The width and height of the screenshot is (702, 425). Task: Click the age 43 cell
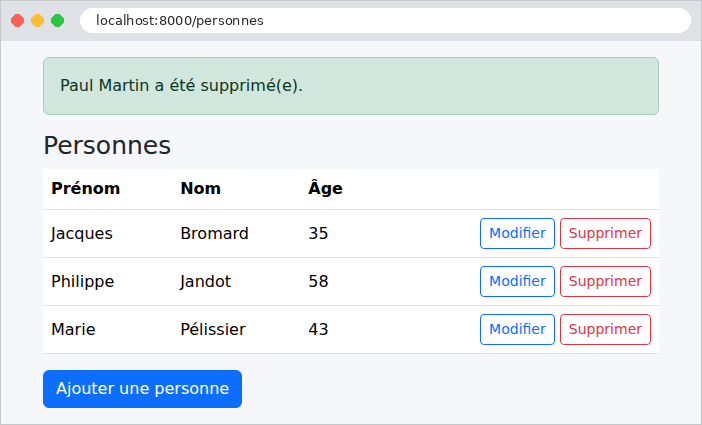tap(318, 330)
